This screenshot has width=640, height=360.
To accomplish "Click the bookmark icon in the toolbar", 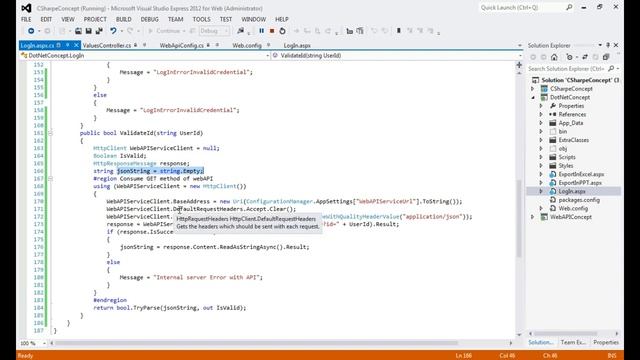I will pyautogui.click(x=399, y=31).
